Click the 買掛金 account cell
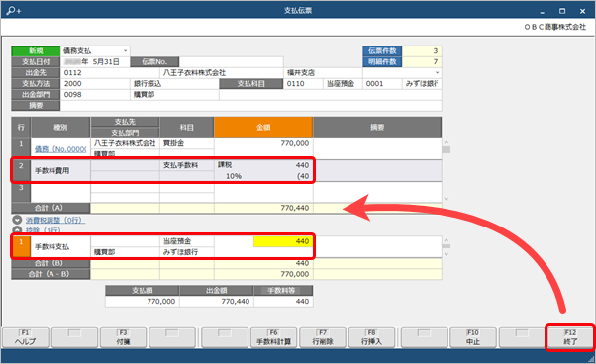Viewport: 596px width, 364px height. 187,143
